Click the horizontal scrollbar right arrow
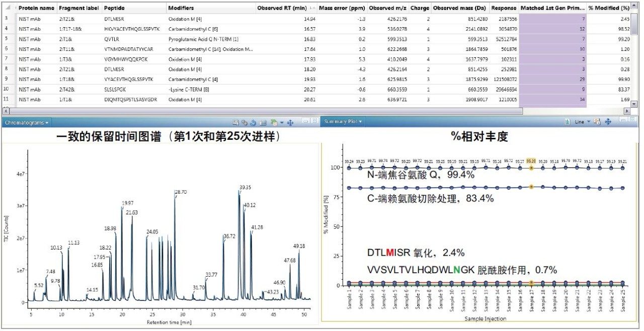The height and width of the screenshot is (331, 644). coord(627,110)
